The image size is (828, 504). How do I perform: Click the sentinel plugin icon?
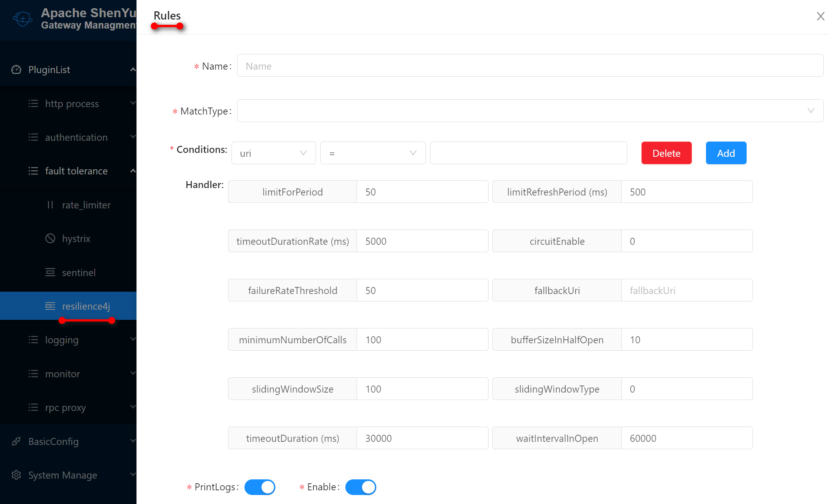click(50, 273)
